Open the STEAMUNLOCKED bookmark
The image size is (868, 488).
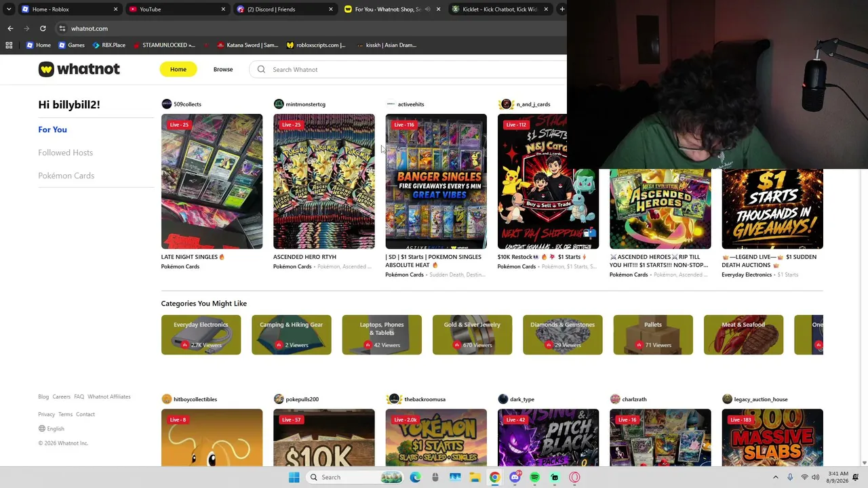pyautogui.click(x=163, y=45)
